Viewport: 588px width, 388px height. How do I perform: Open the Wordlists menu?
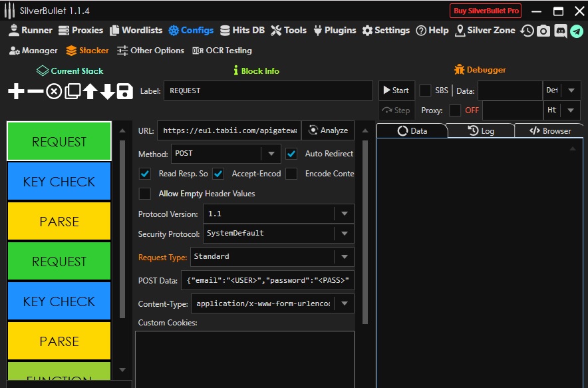(136, 31)
